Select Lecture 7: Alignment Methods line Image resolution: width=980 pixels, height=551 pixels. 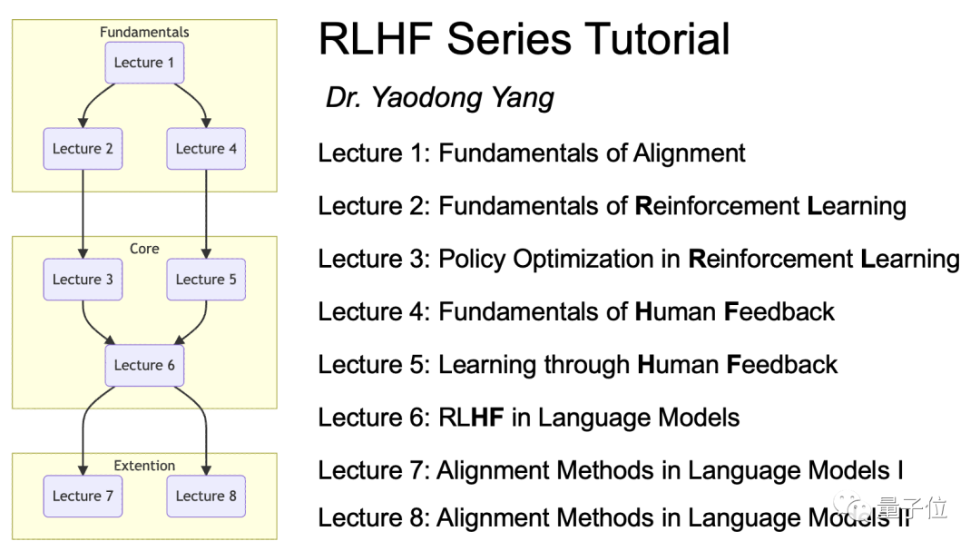coord(611,470)
